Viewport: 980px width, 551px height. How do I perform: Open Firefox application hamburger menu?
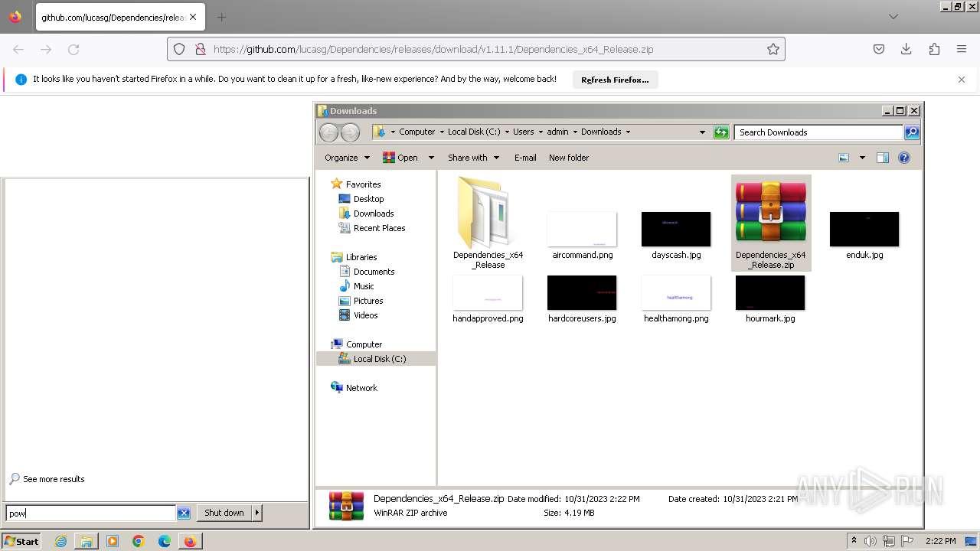click(962, 49)
